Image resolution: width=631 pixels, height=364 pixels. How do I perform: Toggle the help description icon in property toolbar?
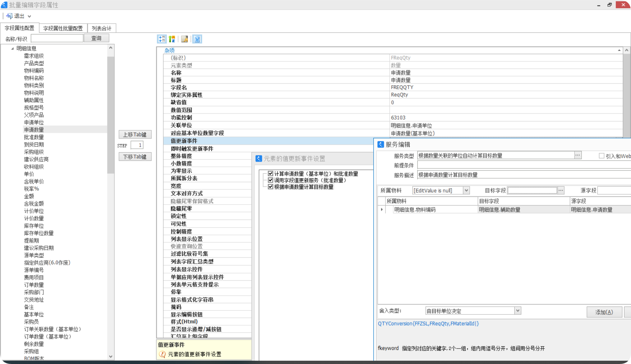[197, 39]
